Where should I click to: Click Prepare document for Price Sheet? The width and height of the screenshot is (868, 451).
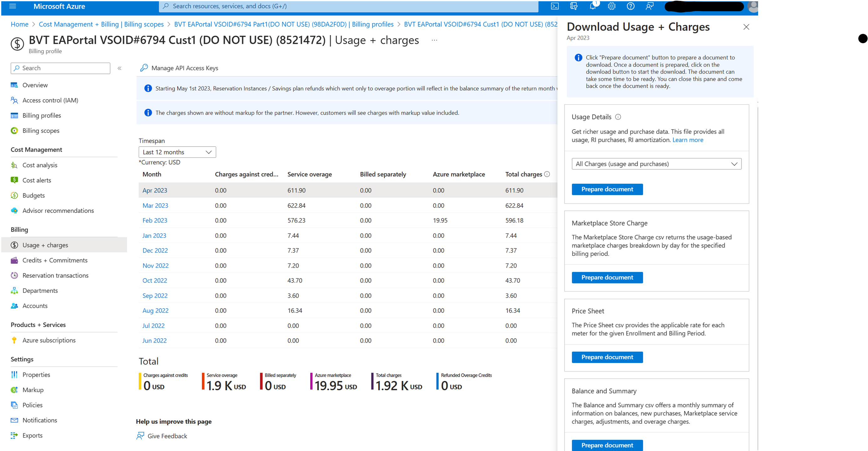tap(607, 357)
